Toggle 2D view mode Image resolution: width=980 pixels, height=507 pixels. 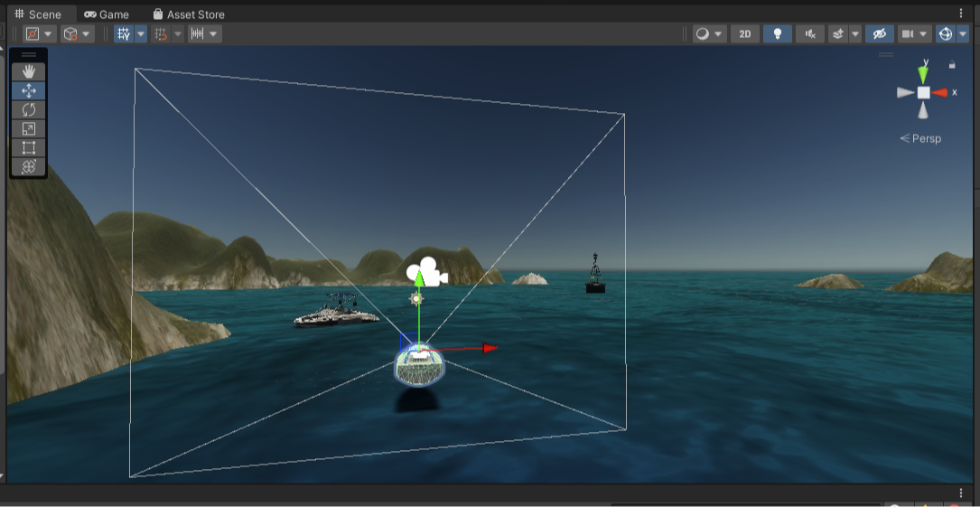pyautogui.click(x=745, y=33)
